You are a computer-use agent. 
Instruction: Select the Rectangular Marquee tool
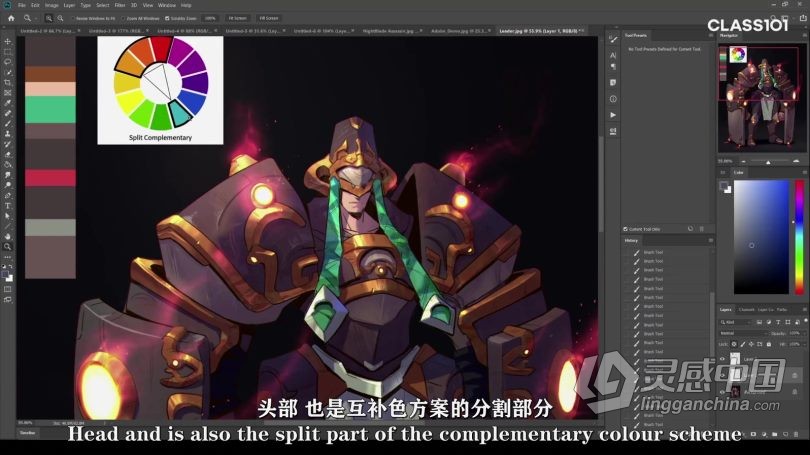[7, 52]
